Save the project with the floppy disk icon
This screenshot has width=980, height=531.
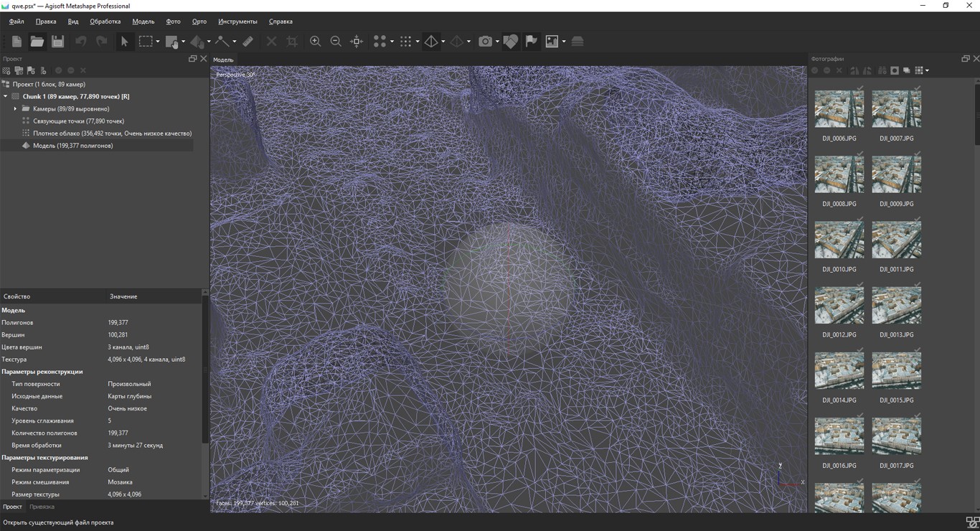[x=57, y=42]
